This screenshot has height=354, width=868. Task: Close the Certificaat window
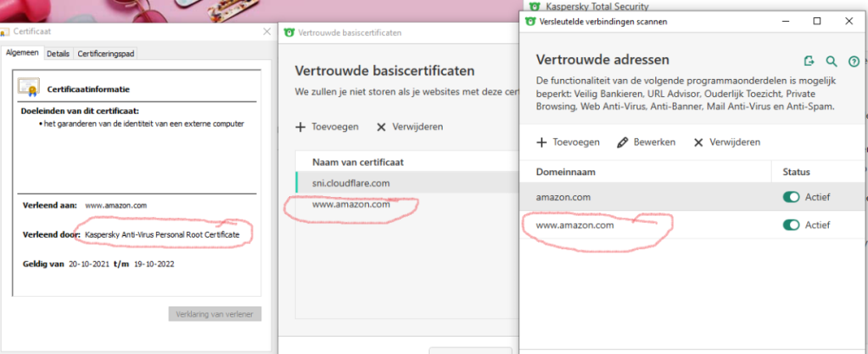tap(266, 31)
